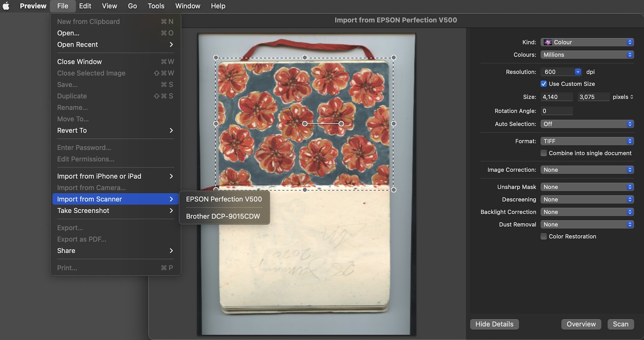This screenshot has height=340, width=644.
Task: Choose EPSON Perfection V500 from submenu
Action: point(224,199)
